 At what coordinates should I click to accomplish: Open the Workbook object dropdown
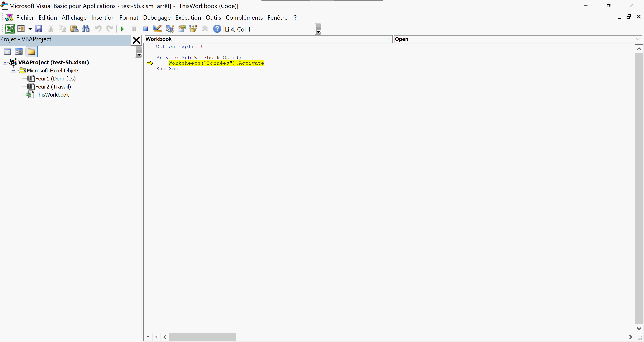coord(388,39)
